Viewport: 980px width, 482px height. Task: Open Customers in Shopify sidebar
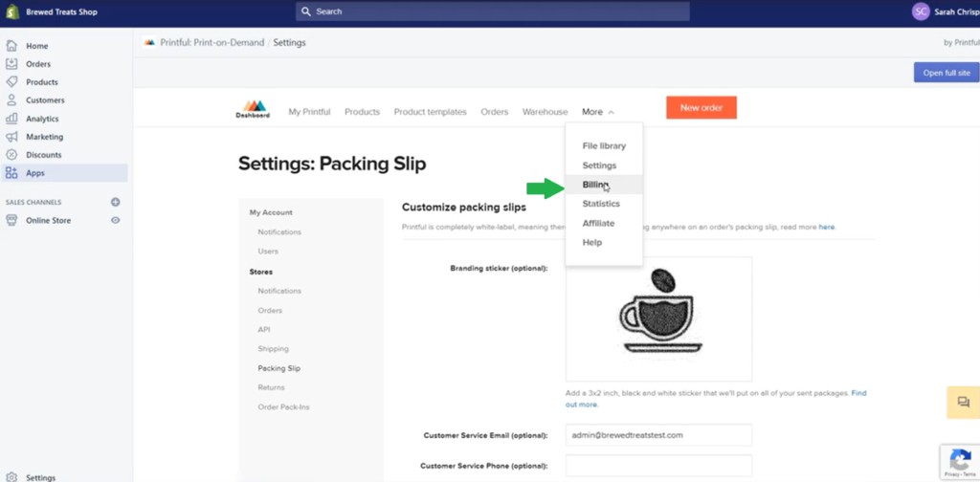(x=44, y=100)
